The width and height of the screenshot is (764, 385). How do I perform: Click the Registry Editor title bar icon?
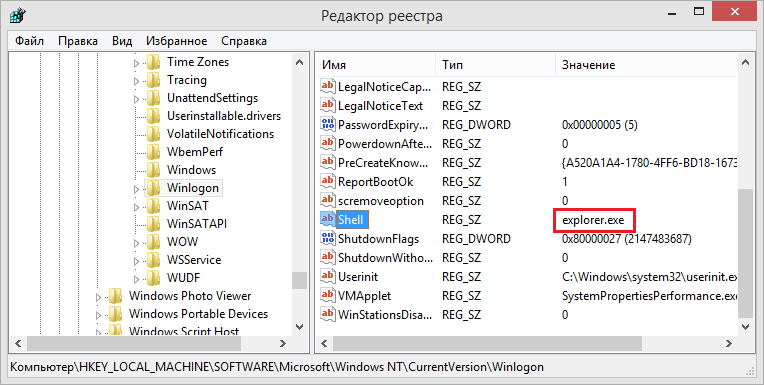coord(18,16)
